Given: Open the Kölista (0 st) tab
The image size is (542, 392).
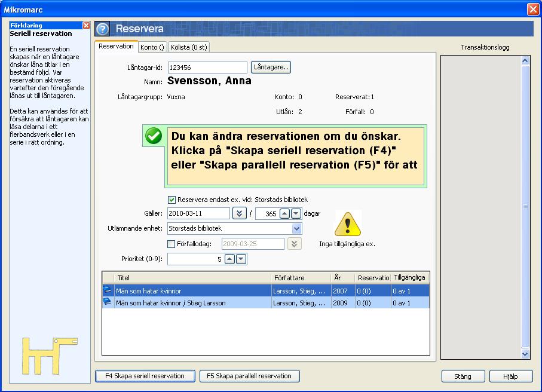Looking at the screenshot, I should coord(189,47).
